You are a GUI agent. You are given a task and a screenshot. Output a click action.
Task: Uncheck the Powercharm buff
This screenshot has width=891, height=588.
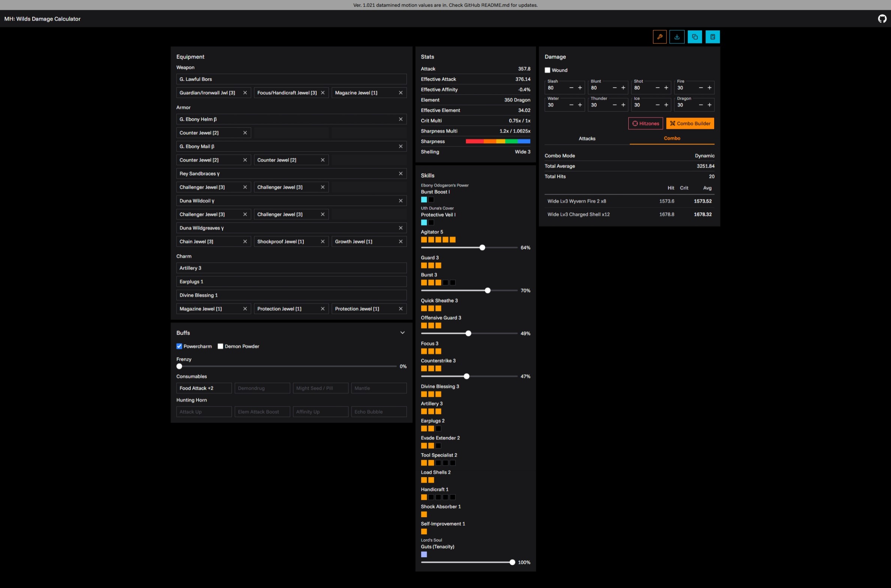coord(179,346)
